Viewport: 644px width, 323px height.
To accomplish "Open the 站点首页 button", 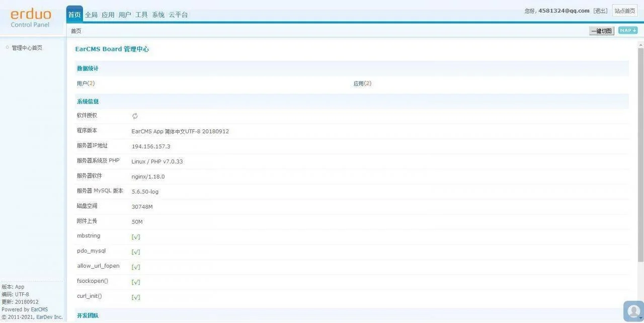I will pos(624,11).
